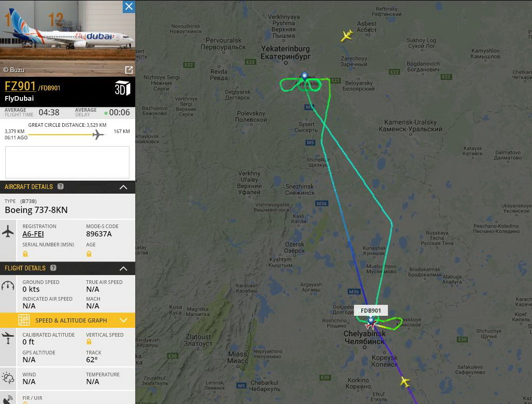Open flight number FZ901 link
Image resolution: width=532 pixels, height=404 pixels.
[20, 86]
